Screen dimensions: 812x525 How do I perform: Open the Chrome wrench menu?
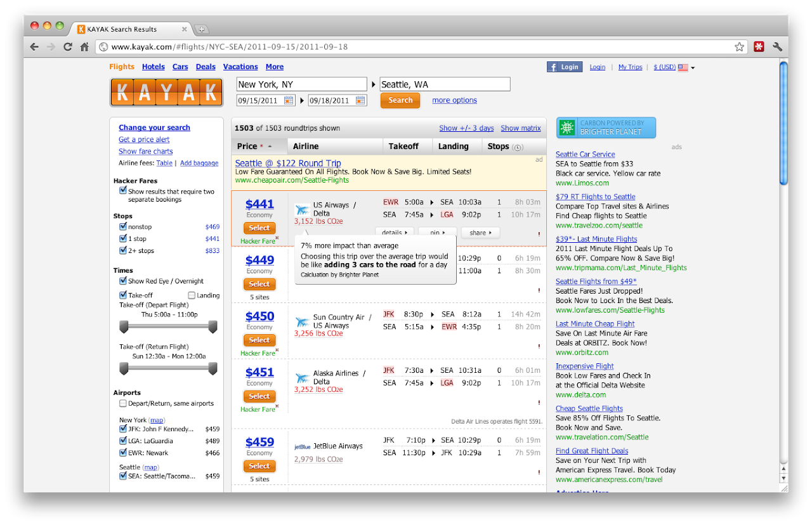(x=778, y=47)
